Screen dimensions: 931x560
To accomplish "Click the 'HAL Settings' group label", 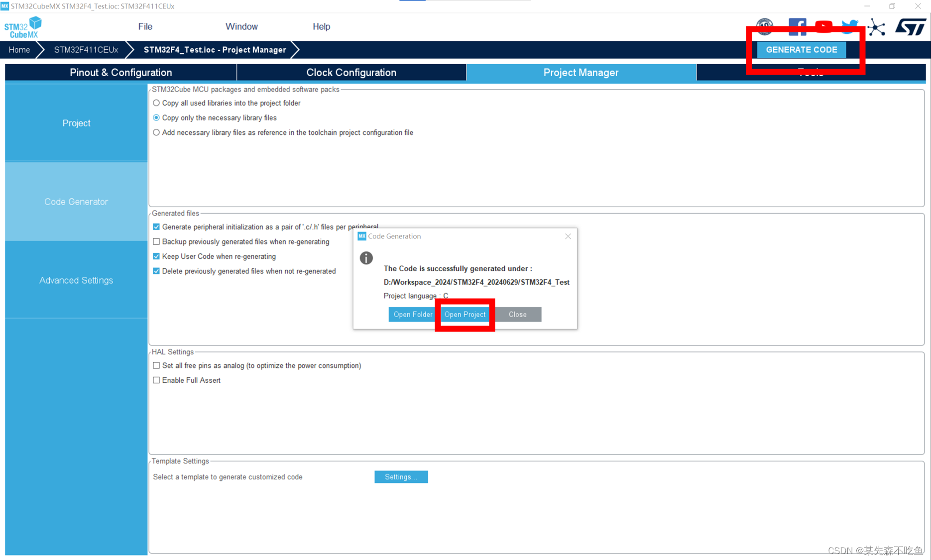I will (172, 352).
